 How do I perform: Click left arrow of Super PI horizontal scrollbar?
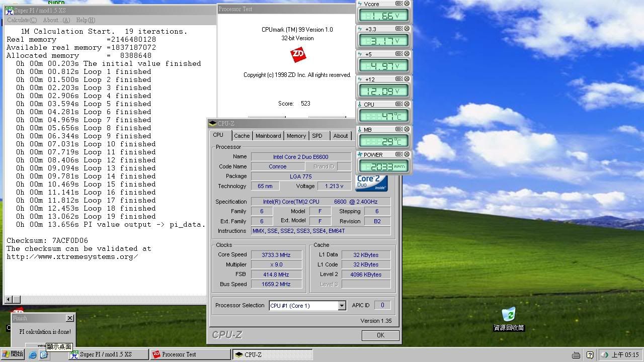[x=8, y=300]
